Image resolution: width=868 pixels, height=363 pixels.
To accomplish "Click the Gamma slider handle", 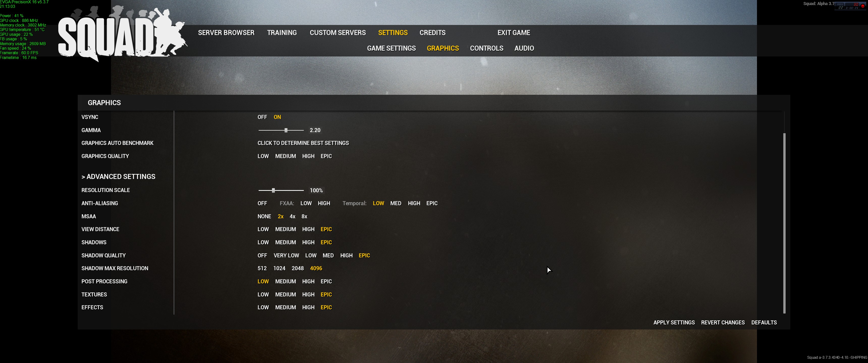I will (x=286, y=130).
